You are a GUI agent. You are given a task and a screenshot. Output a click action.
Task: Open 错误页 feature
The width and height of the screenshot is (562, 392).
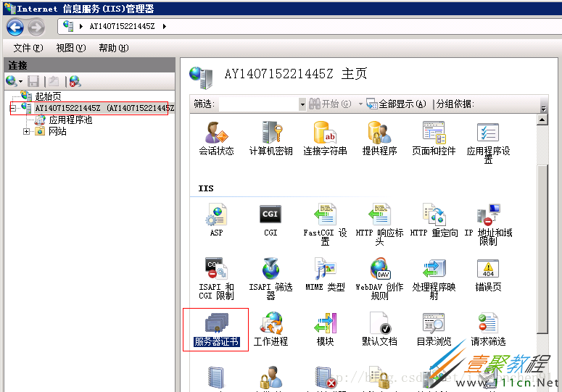tap(488, 274)
